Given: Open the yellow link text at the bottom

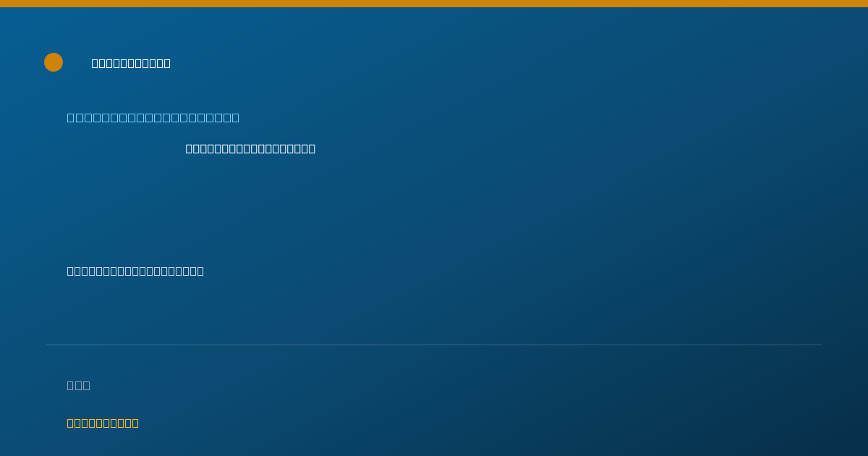Looking at the screenshot, I should (103, 423).
